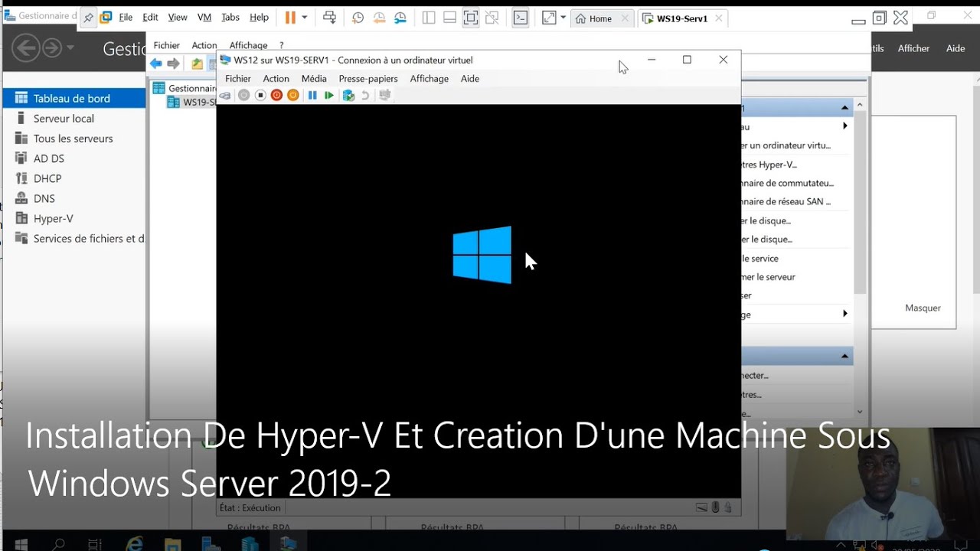Click the enhanced session icon in VM toolbar
Viewport: 980px width, 551px height.
[x=384, y=96]
